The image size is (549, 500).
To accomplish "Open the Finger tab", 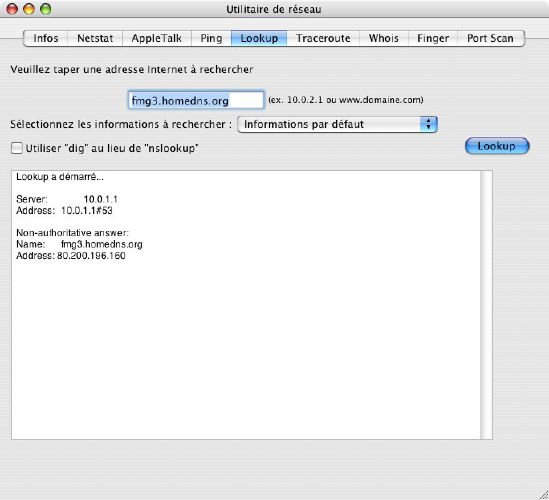I will 433,38.
